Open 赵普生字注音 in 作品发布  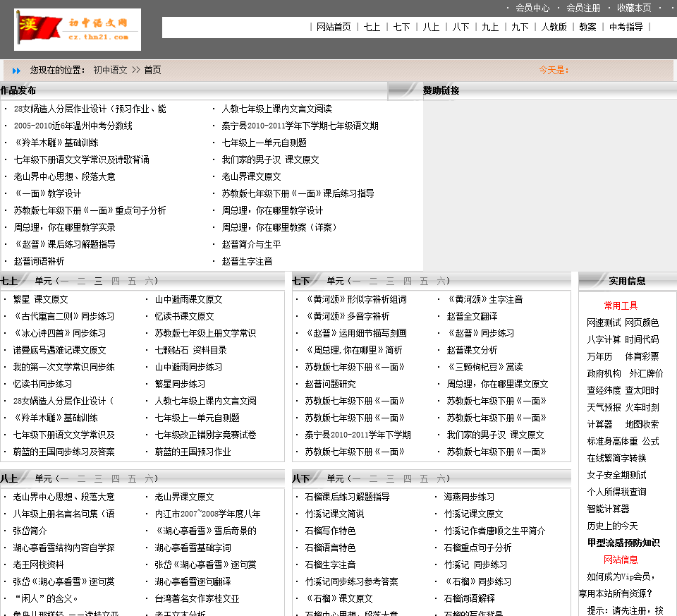[x=247, y=261]
